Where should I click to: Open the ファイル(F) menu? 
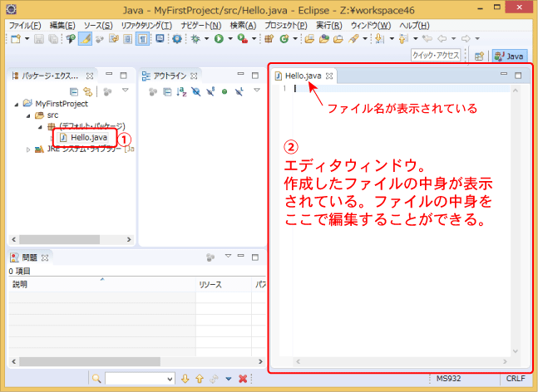pyautogui.click(x=25, y=26)
